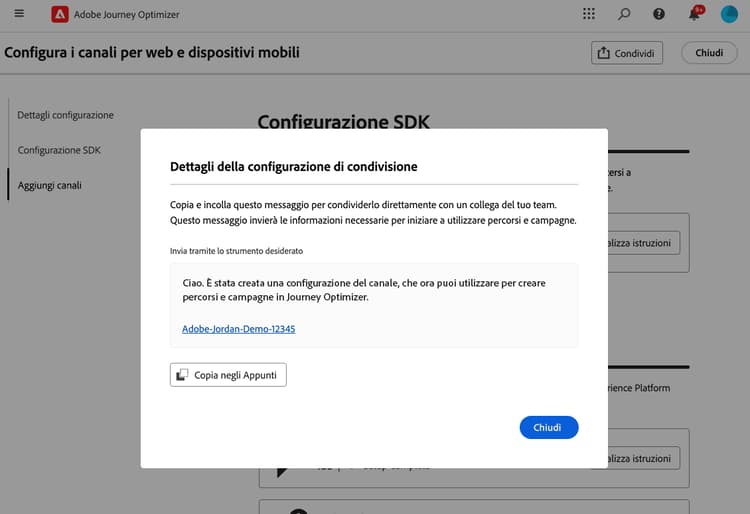Screen dimensions: 750x514
Task: Click the Adobe logo icon
Action: click(60, 14)
